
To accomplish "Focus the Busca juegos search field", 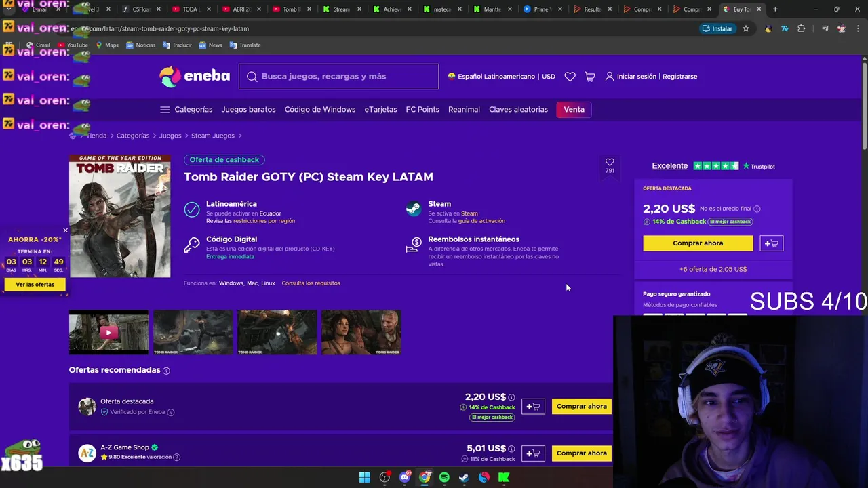I will [338, 77].
